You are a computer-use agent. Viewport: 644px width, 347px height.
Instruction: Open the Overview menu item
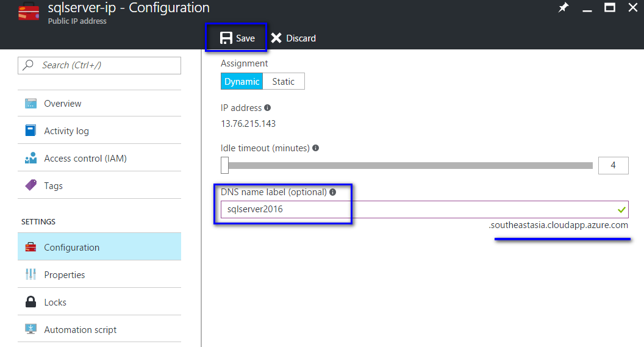point(99,104)
